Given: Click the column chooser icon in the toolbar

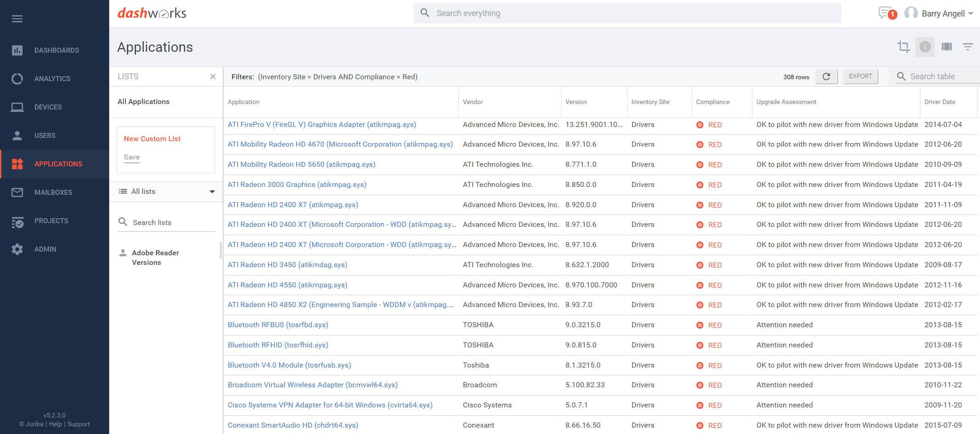Looking at the screenshot, I should (947, 47).
